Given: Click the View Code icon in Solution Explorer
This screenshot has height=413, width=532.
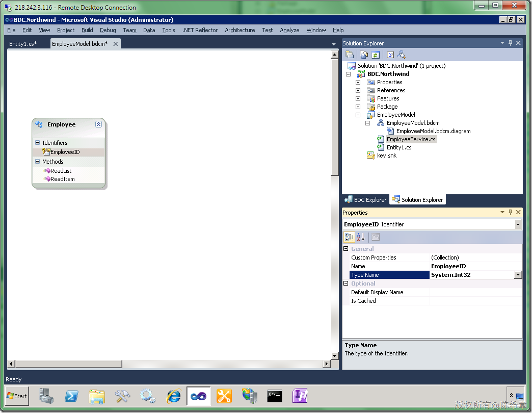Looking at the screenshot, I should point(390,55).
